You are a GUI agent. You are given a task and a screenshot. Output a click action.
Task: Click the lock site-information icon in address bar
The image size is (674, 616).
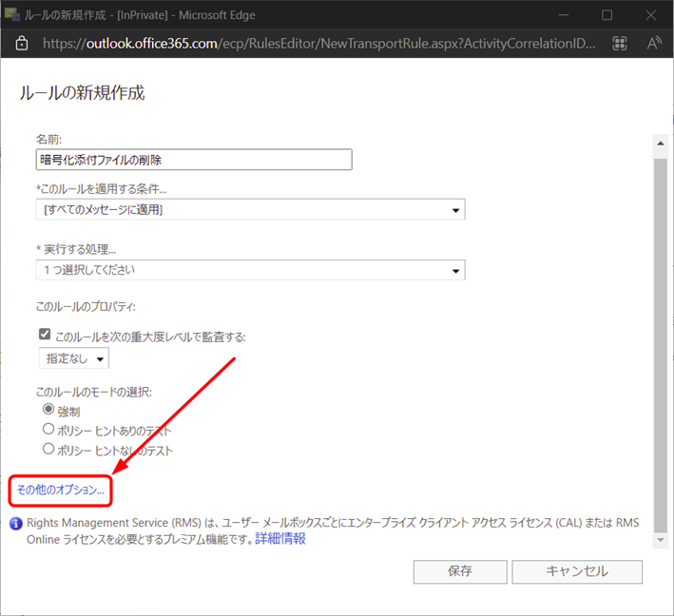click(22, 44)
